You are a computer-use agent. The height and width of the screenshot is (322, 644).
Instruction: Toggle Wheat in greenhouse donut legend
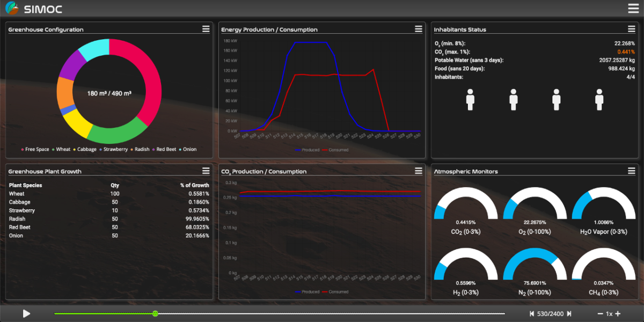coord(61,149)
